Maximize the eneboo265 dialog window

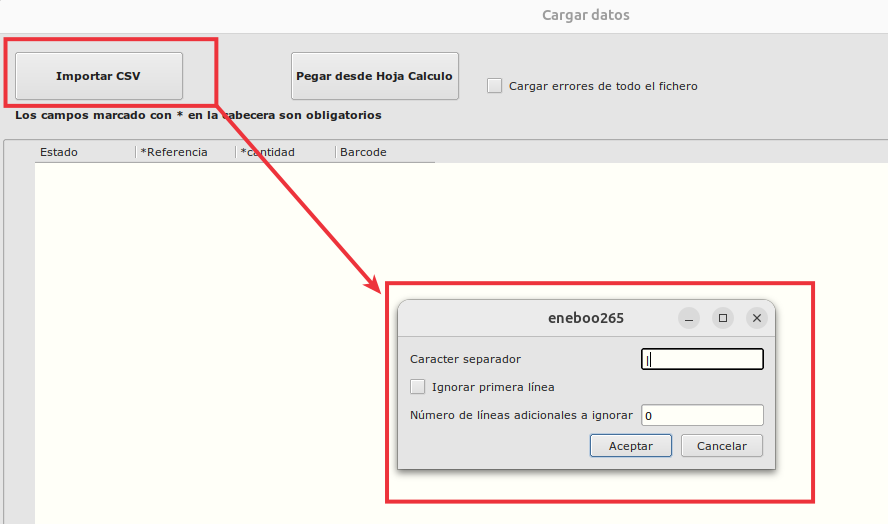coord(723,318)
